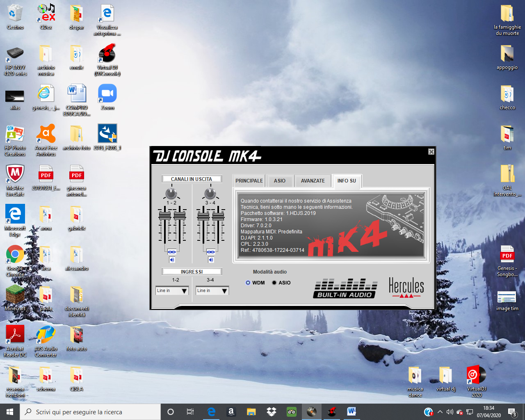
Task: Click the Built-In Audio logo
Action: 346,288
